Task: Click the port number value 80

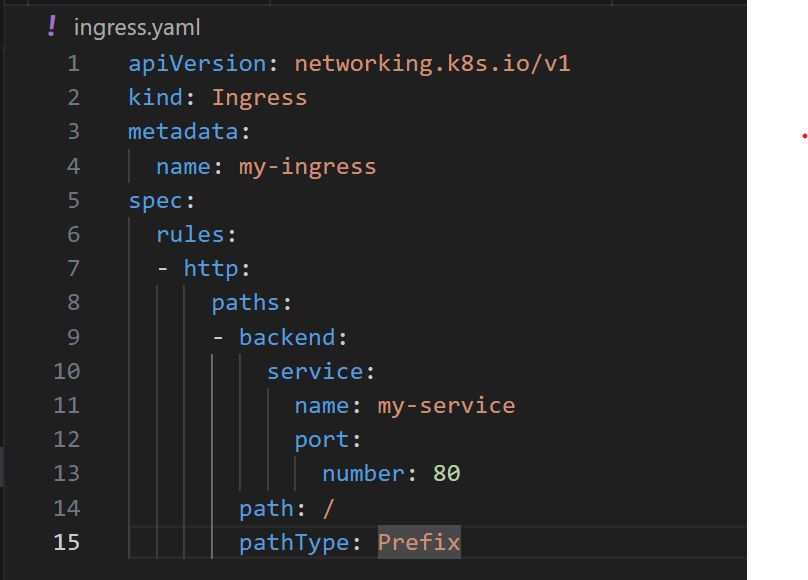Action: coord(447,473)
